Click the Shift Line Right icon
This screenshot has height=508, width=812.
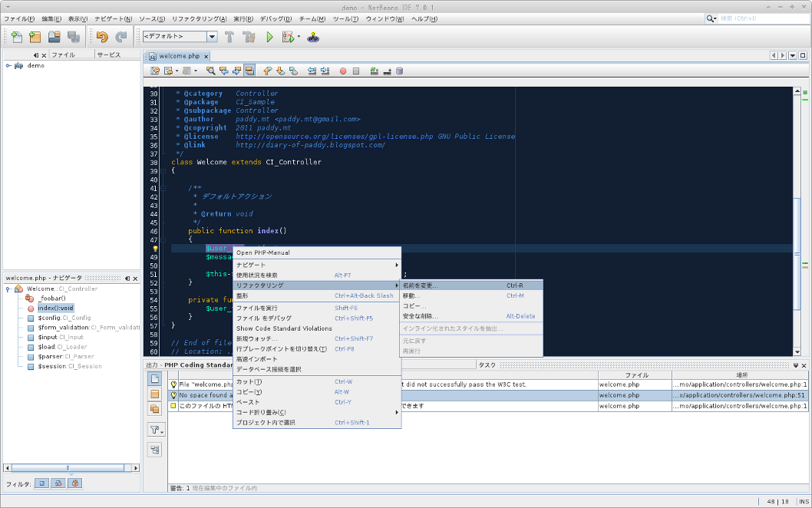tap(325, 71)
